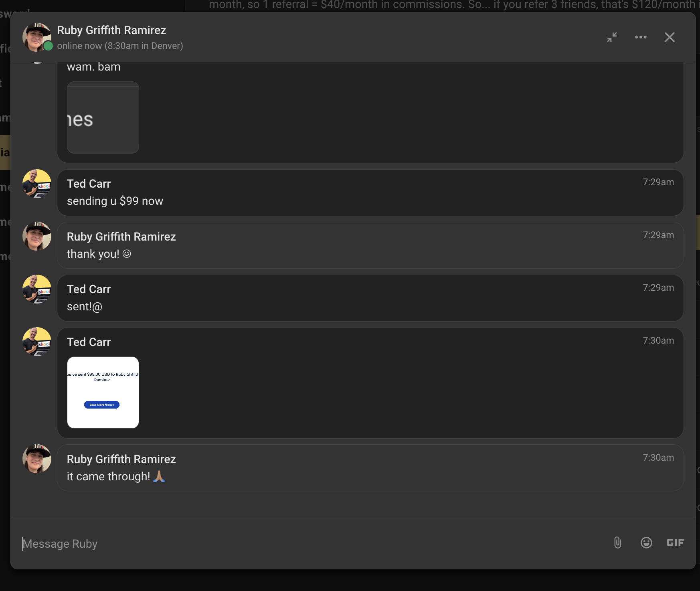Open Ruby Griffith Ramirez header name
700x591 pixels.
(x=111, y=30)
